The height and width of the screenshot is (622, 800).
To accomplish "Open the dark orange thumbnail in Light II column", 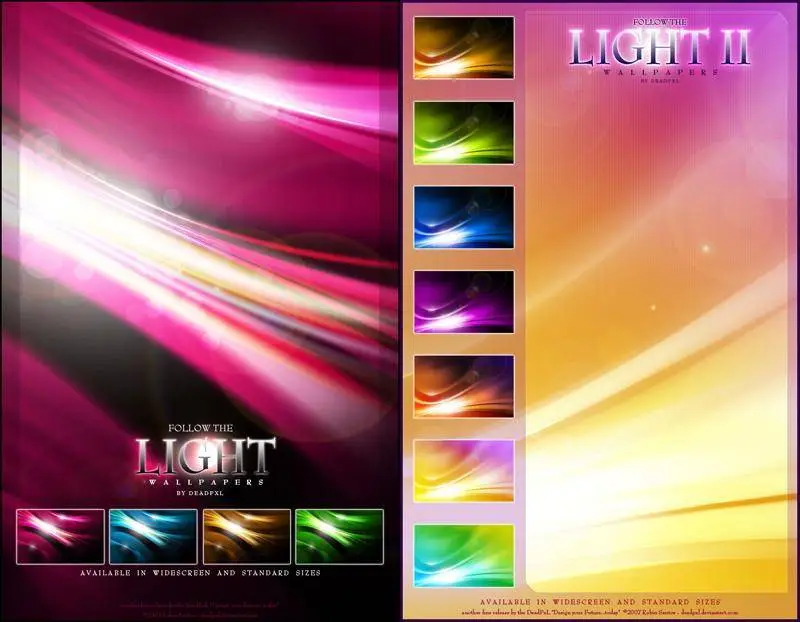I will click(x=464, y=48).
